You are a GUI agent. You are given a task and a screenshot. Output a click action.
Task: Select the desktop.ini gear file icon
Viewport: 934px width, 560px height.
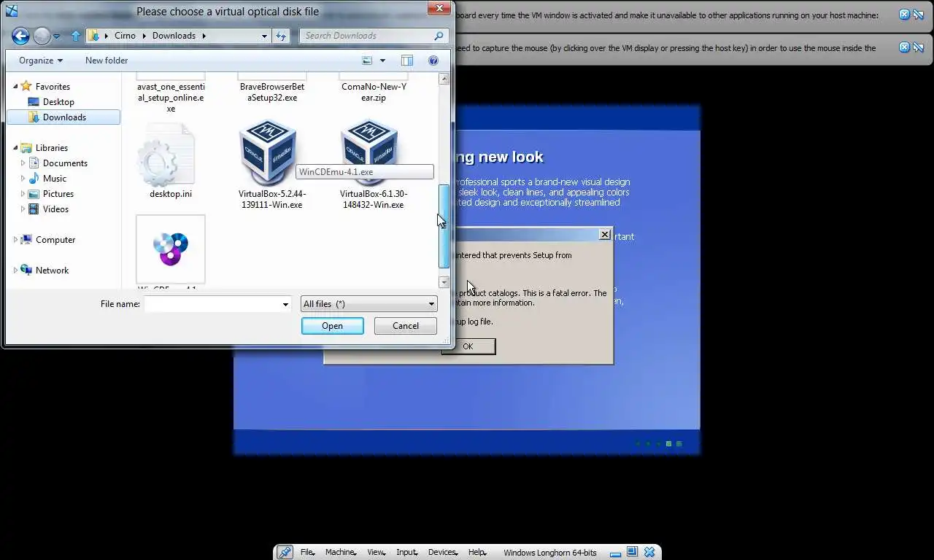click(166, 155)
